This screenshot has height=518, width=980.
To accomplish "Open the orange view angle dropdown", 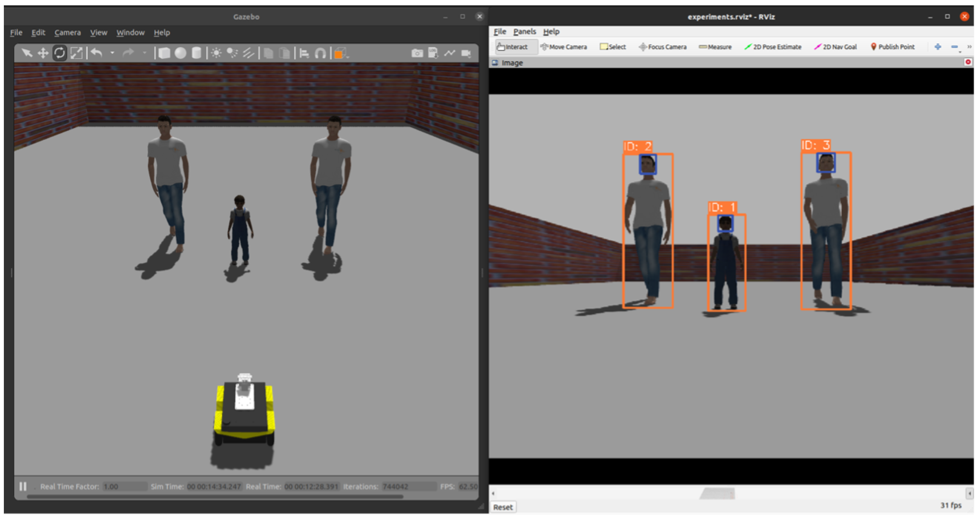I will pos(339,54).
